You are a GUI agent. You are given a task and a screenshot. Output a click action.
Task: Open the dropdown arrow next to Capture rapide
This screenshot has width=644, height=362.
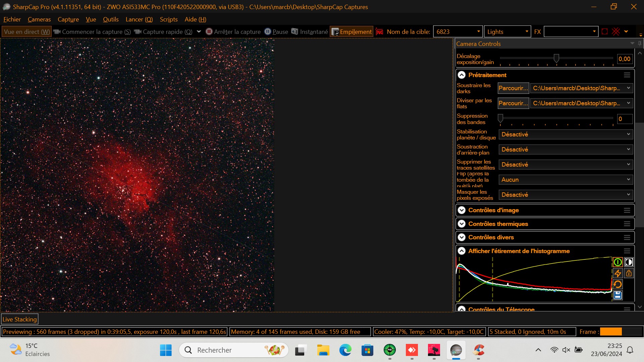point(199,32)
